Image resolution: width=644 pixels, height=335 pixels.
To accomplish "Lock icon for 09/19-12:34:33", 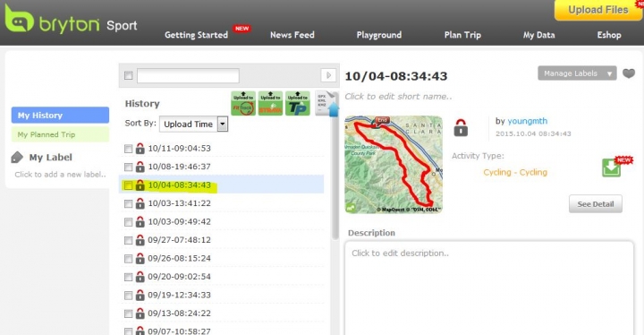I will click(140, 295).
